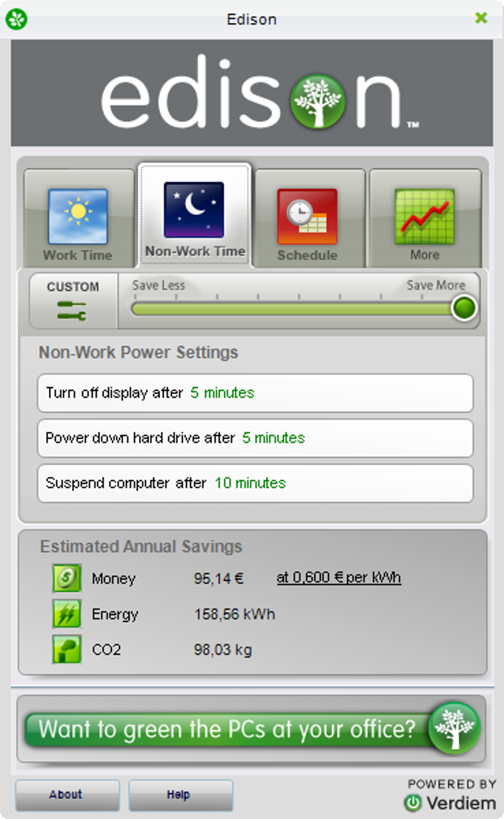Open Help
Image resolution: width=504 pixels, height=819 pixels.
pyautogui.click(x=181, y=795)
